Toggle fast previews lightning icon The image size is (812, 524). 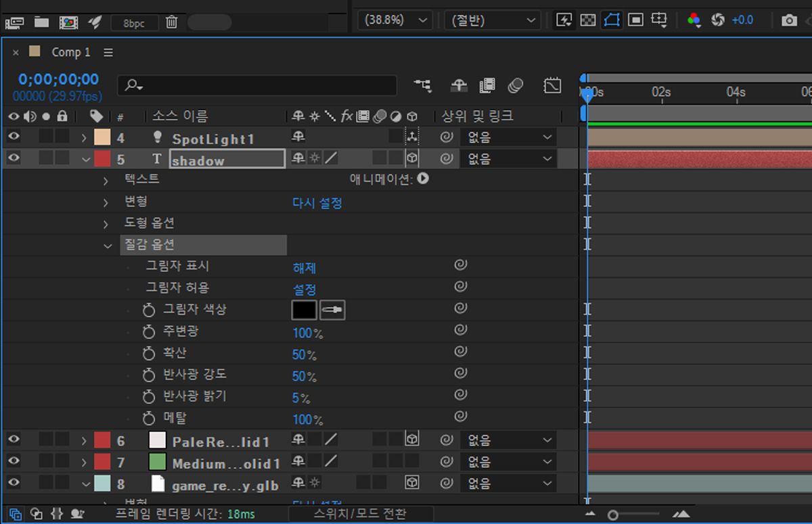point(564,20)
